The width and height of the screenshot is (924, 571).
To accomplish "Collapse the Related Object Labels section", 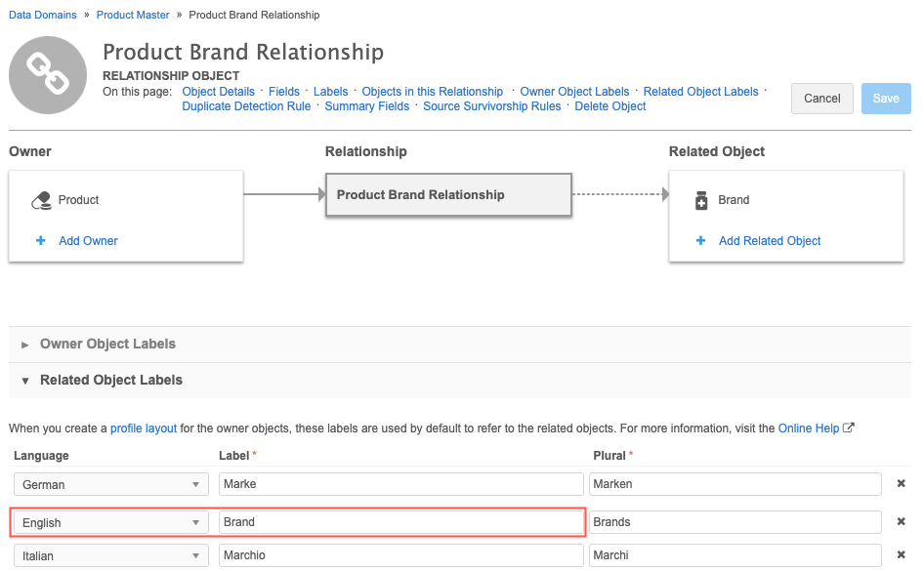I will tap(25, 381).
